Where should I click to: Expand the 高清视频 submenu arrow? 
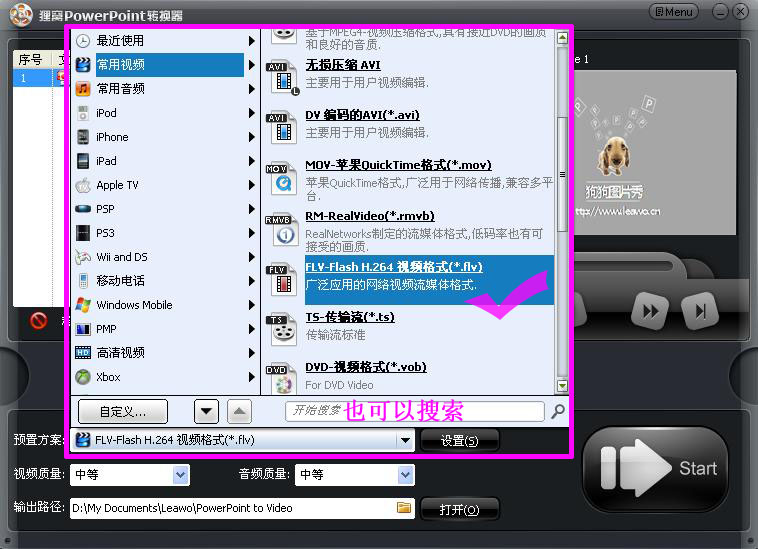click(x=251, y=353)
